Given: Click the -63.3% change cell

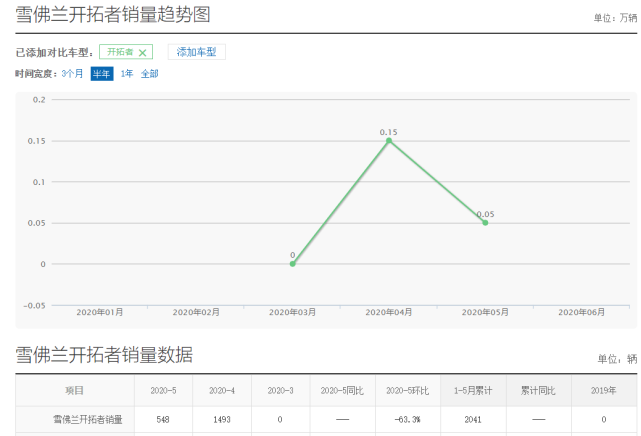Looking at the screenshot, I should [407, 419].
